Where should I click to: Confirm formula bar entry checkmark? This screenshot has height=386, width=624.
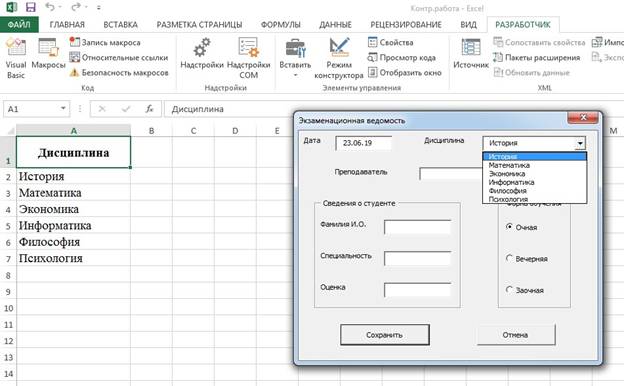click(126, 109)
